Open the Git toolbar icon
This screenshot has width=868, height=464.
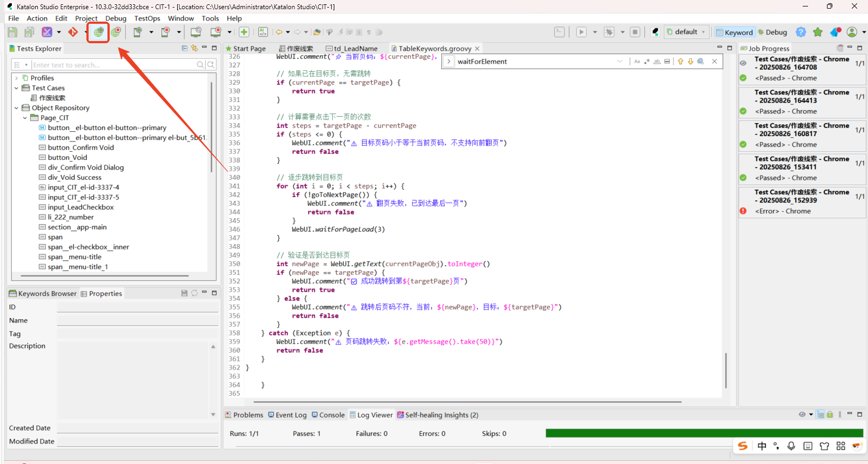tap(73, 32)
